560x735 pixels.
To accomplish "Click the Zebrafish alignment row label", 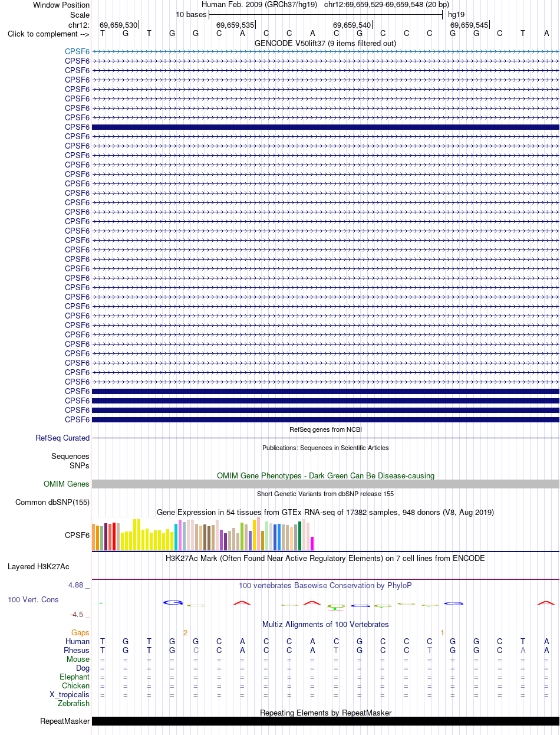I will [74, 704].
